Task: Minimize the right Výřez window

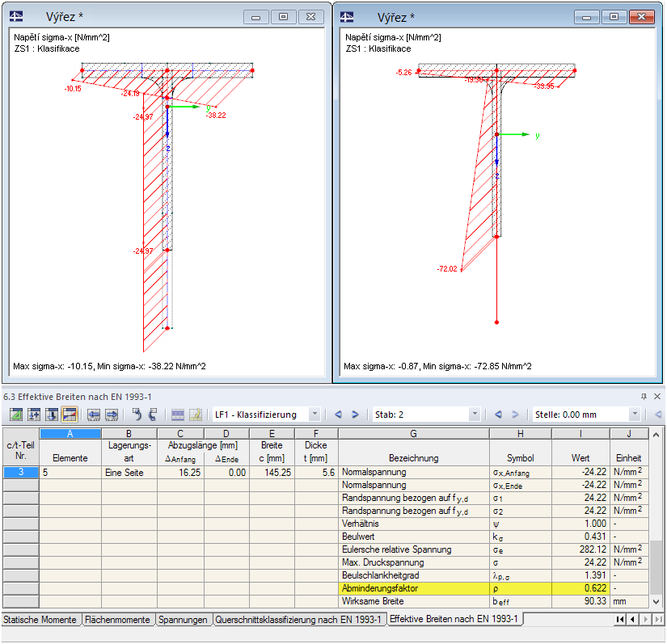Action: pyautogui.click(x=587, y=17)
